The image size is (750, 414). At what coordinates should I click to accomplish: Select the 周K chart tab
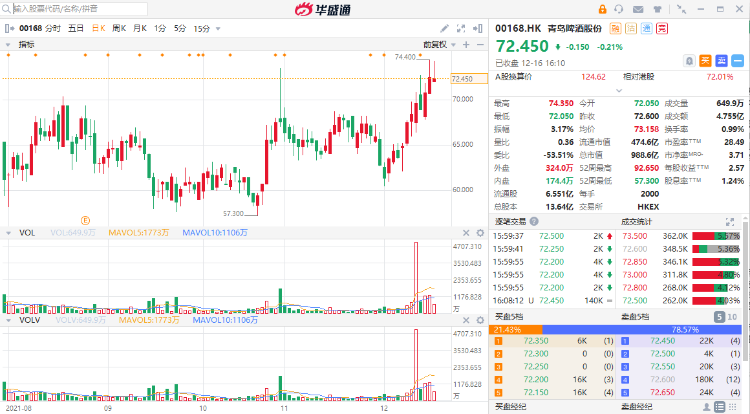click(x=119, y=28)
